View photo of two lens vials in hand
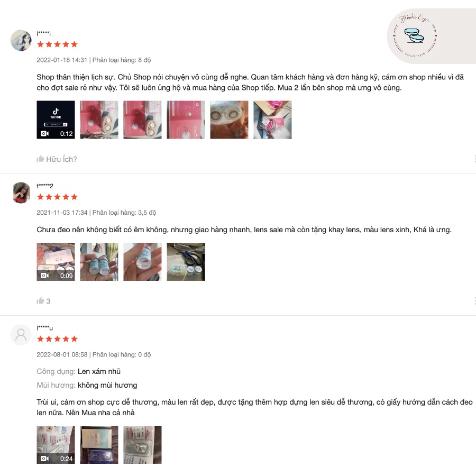This screenshot has height=476, width=476. [99, 262]
